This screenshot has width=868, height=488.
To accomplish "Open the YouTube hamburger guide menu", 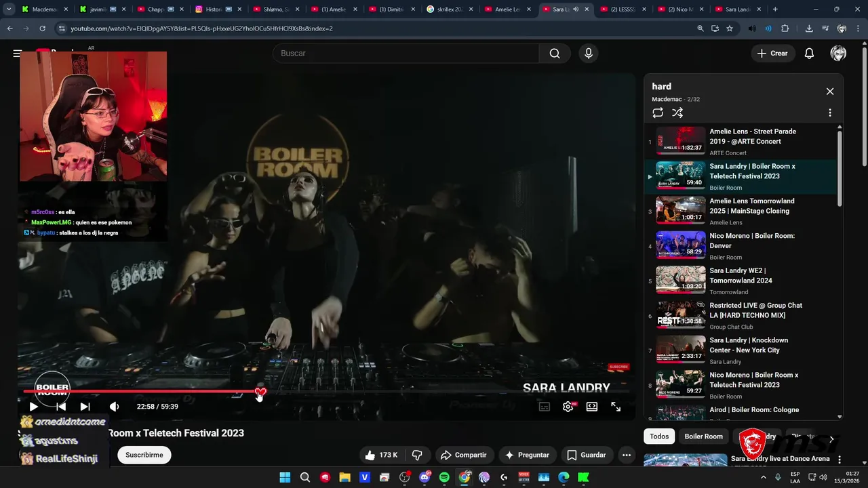I will click(x=17, y=54).
